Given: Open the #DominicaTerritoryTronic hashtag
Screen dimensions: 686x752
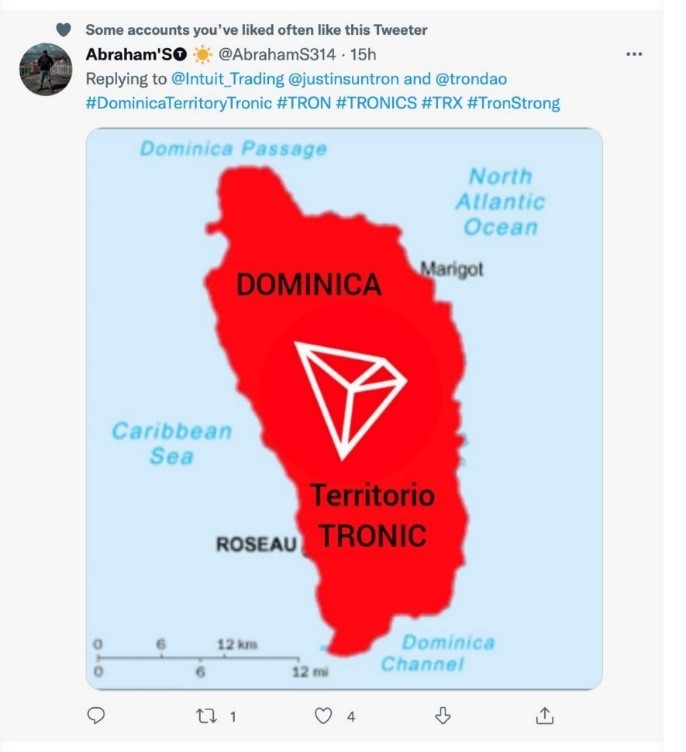Looking at the screenshot, I should [x=178, y=102].
